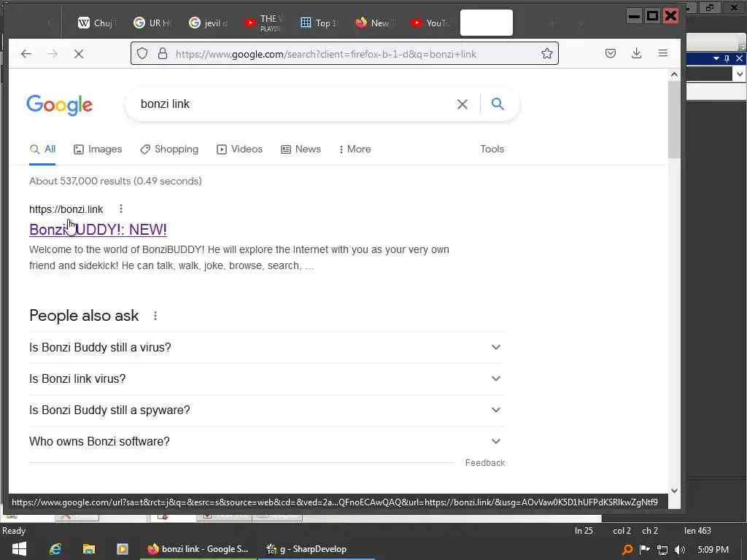Switch to the 'THE' YouTube playing tab

click(x=264, y=23)
